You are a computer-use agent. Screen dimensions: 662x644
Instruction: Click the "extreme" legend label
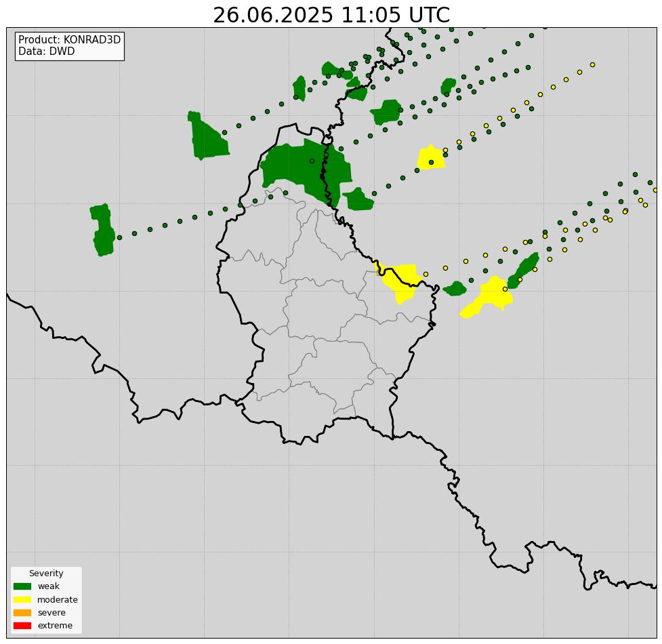click(55, 626)
